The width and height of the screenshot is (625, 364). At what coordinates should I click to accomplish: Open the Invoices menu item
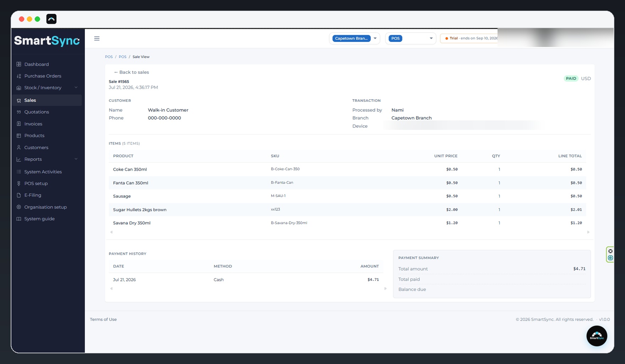pyautogui.click(x=33, y=124)
